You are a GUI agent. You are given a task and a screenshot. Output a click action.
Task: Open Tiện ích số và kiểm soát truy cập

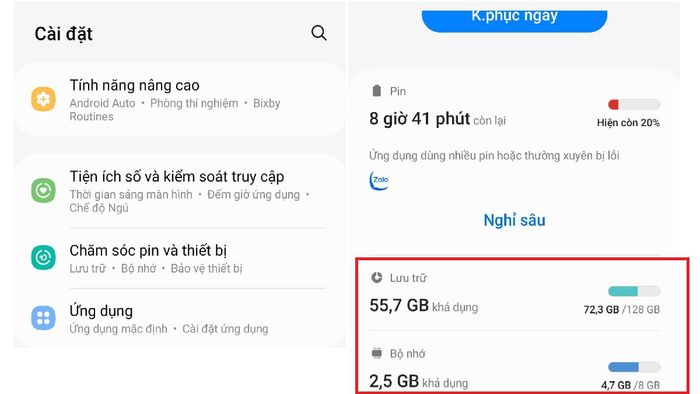point(180,191)
